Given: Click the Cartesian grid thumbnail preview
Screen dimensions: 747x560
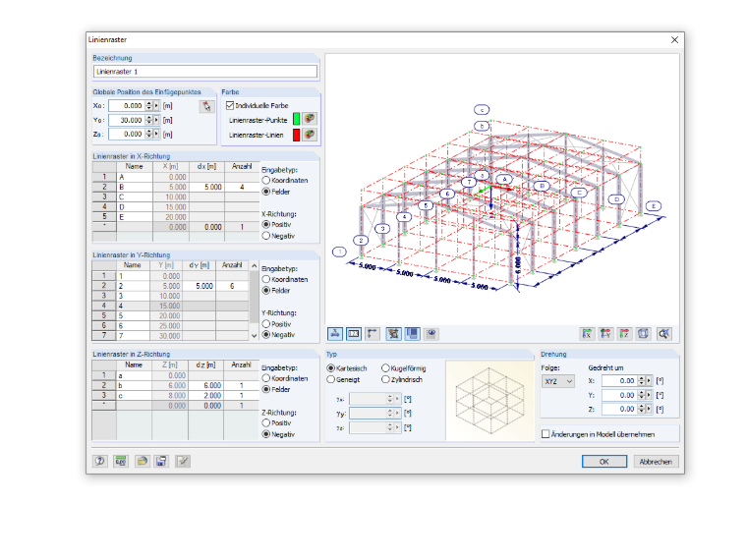Looking at the screenshot, I should [489, 401].
